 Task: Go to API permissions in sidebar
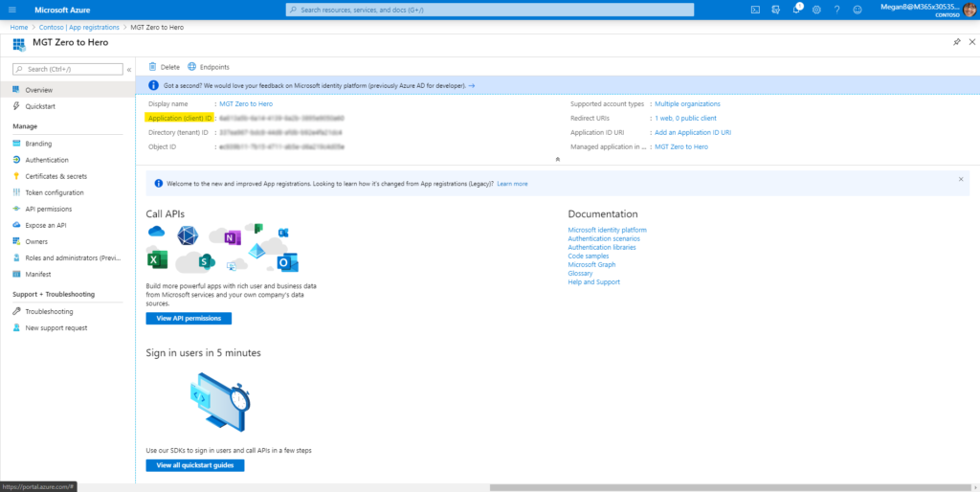48,209
